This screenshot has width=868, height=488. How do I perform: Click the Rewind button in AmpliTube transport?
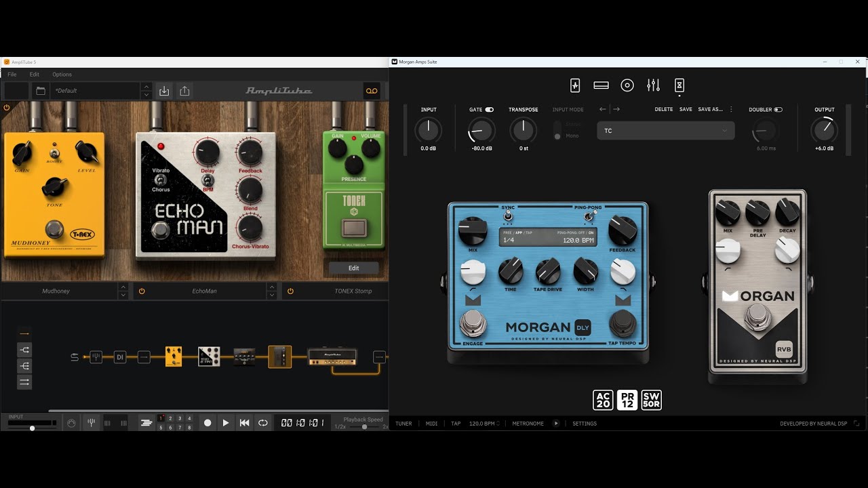tap(245, 423)
